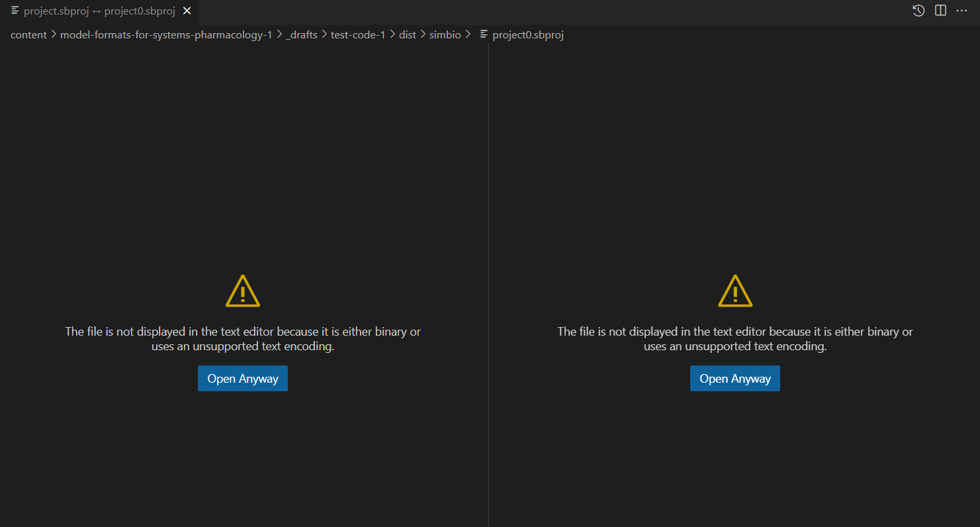The width and height of the screenshot is (980, 527).
Task: Expand the content breadcrumb
Action: point(28,35)
